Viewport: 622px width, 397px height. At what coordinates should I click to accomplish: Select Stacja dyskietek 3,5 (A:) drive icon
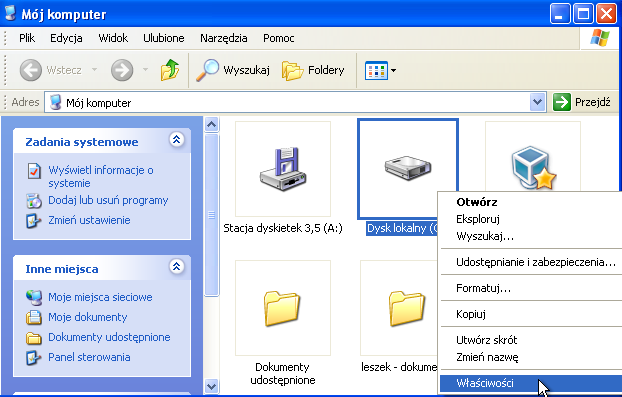point(283,169)
